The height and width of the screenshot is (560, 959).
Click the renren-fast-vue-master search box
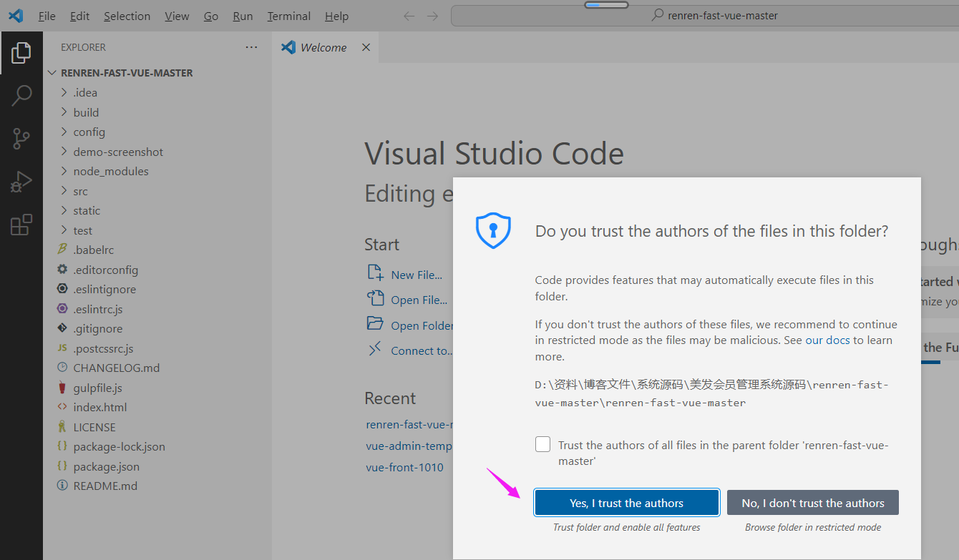[x=704, y=16]
